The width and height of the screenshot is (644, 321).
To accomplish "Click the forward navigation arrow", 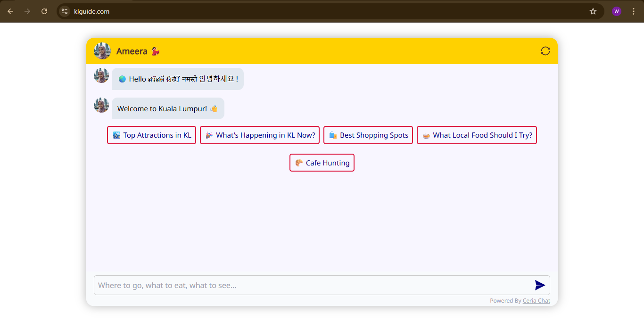I will (27, 11).
